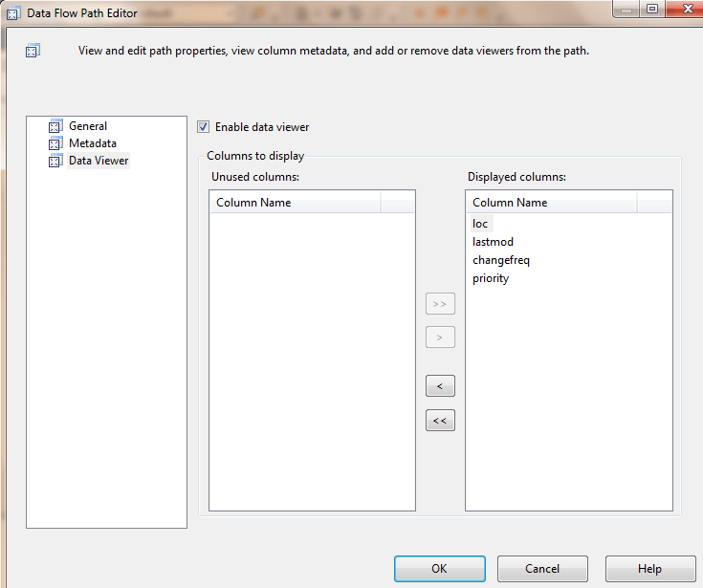The height and width of the screenshot is (588, 703).
Task: Click the General page icon
Action: coord(55,126)
